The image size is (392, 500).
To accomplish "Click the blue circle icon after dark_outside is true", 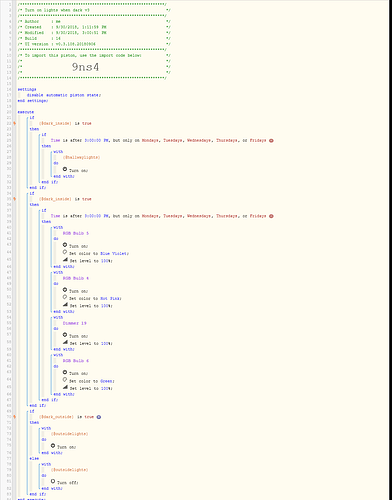I will pos(99,417).
